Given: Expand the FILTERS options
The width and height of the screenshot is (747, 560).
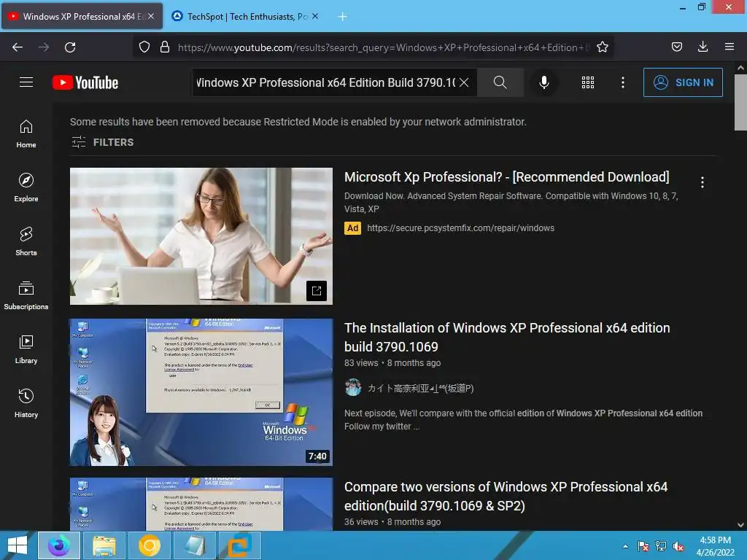Looking at the screenshot, I should coord(102,142).
